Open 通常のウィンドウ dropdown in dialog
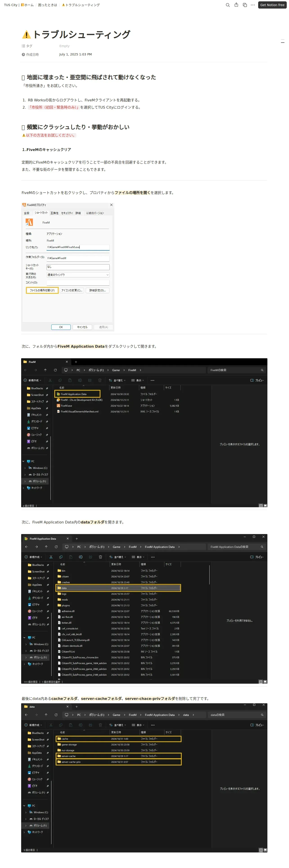The width and height of the screenshot is (289, 868). coord(78,275)
